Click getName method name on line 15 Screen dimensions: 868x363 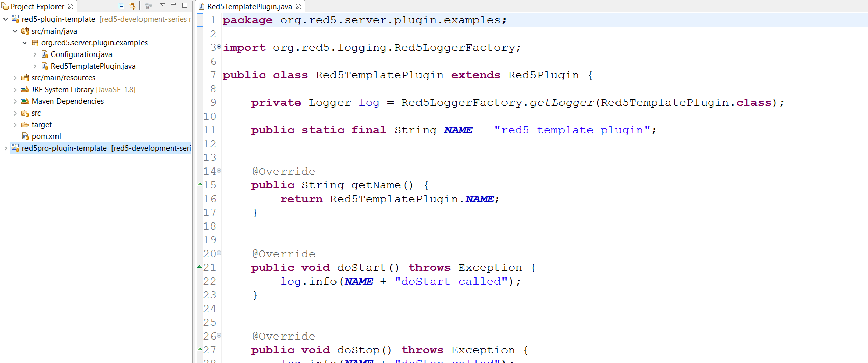[376, 185]
